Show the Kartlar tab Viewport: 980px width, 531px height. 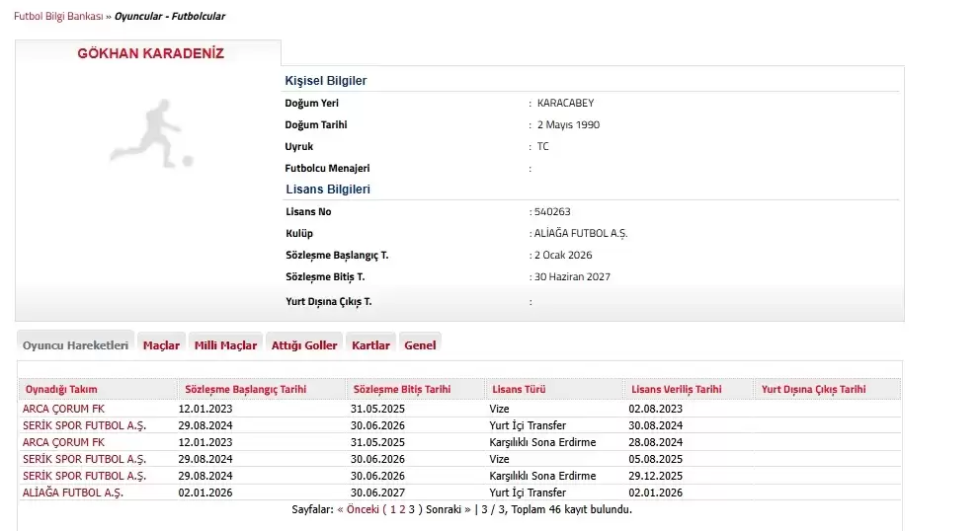pyautogui.click(x=370, y=345)
